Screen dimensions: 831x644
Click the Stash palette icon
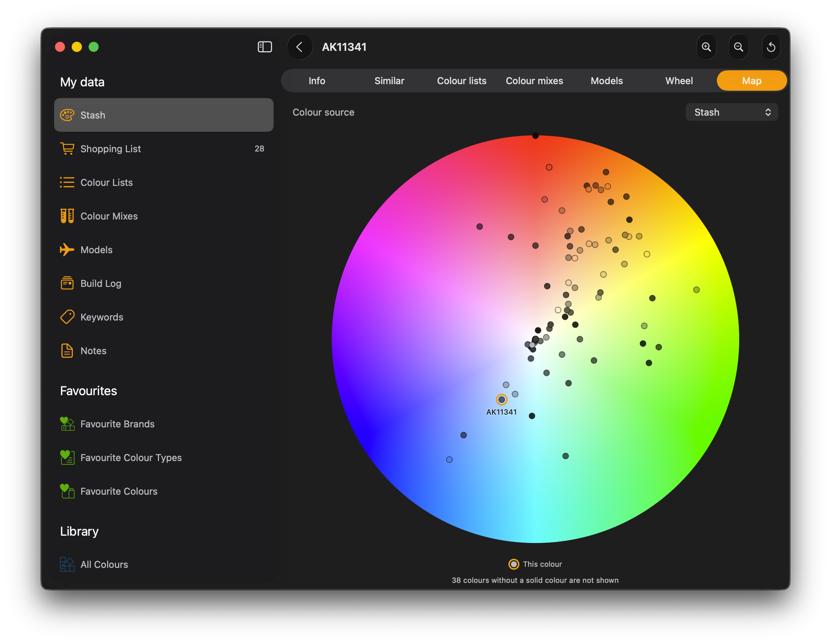tap(67, 115)
